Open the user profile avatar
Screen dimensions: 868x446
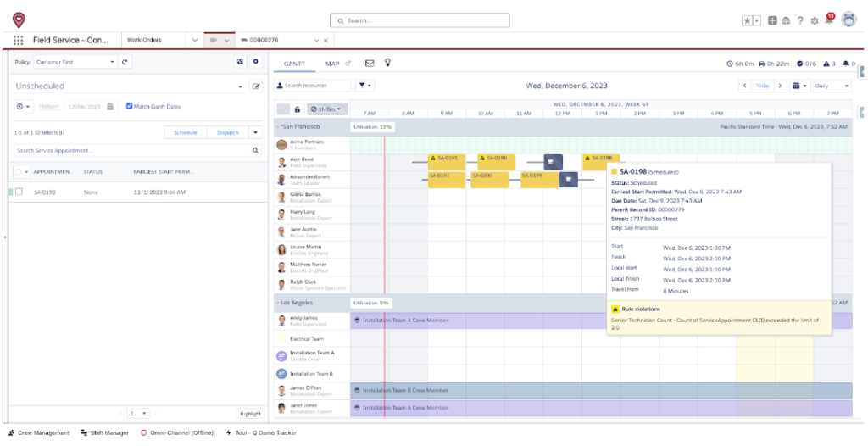(x=849, y=20)
